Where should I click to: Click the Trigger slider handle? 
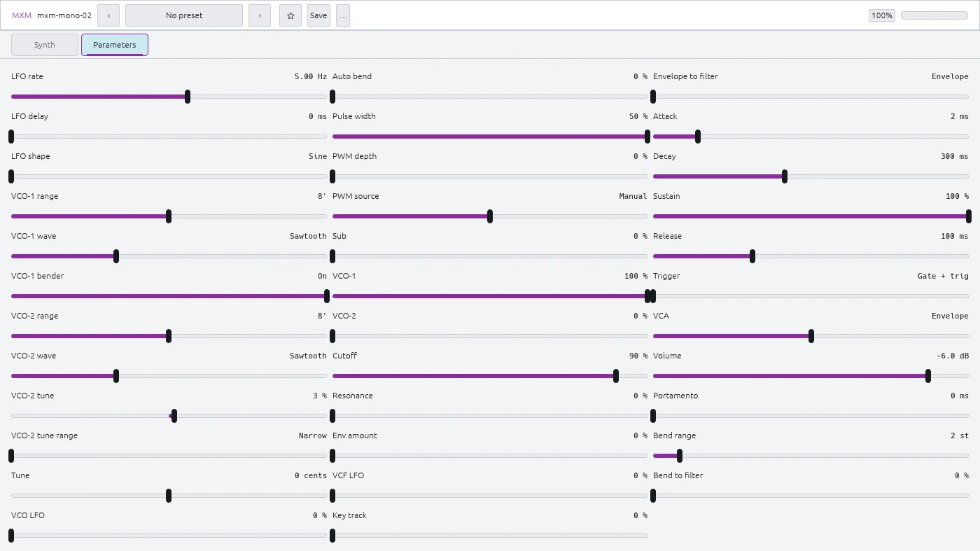(653, 296)
